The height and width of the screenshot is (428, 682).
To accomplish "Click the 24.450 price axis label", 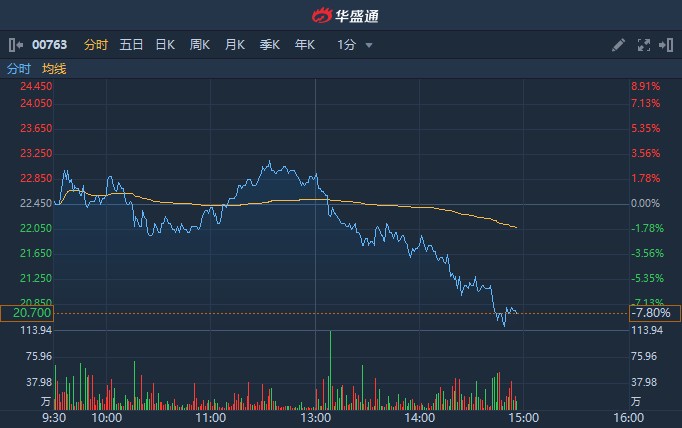I will pyautogui.click(x=36, y=86).
